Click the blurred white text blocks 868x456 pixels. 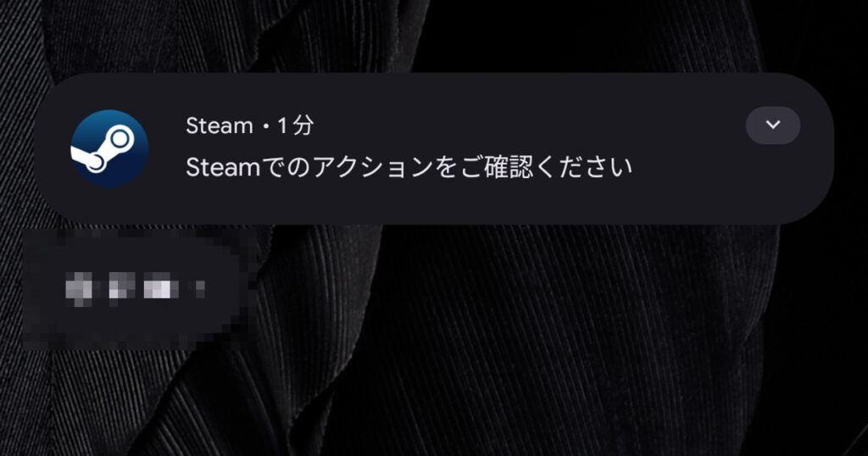[x=135, y=288]
